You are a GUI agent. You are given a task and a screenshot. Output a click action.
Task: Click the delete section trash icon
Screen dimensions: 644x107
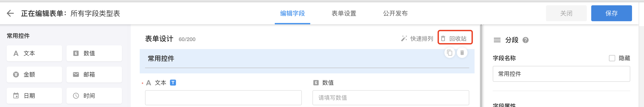[x=462, y=53]
